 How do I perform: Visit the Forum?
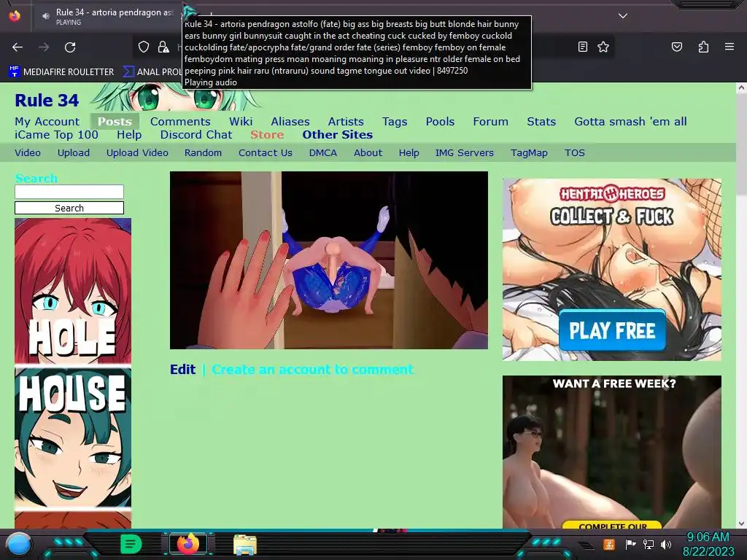(490, 122)
